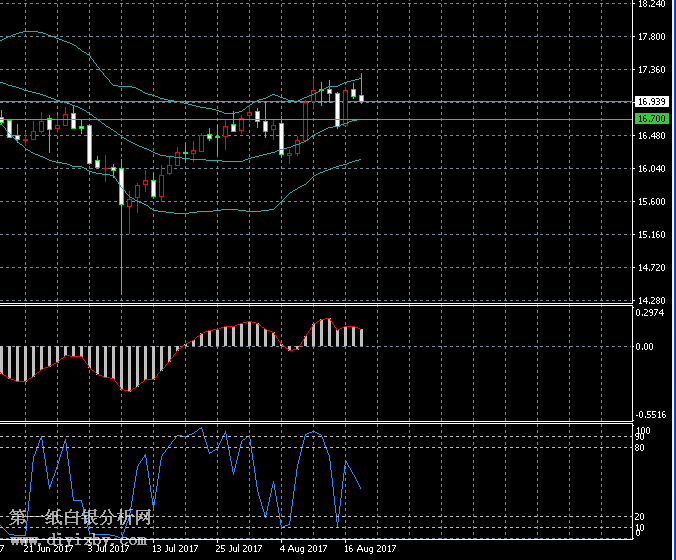Viewport: 676px width, 560px height.
Task: Select the 4 Aug 2017 date label
Action: tap(304, 548)
